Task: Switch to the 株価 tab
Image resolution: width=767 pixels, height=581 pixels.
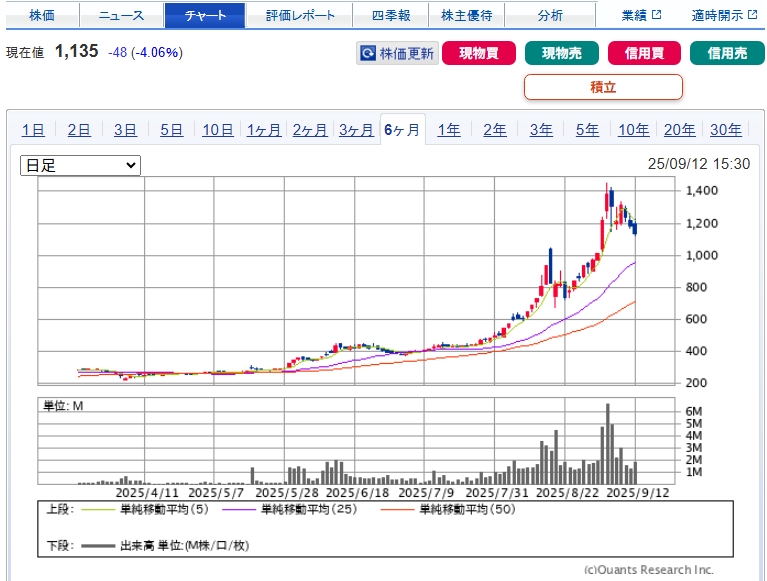Action: coord(42,16)
